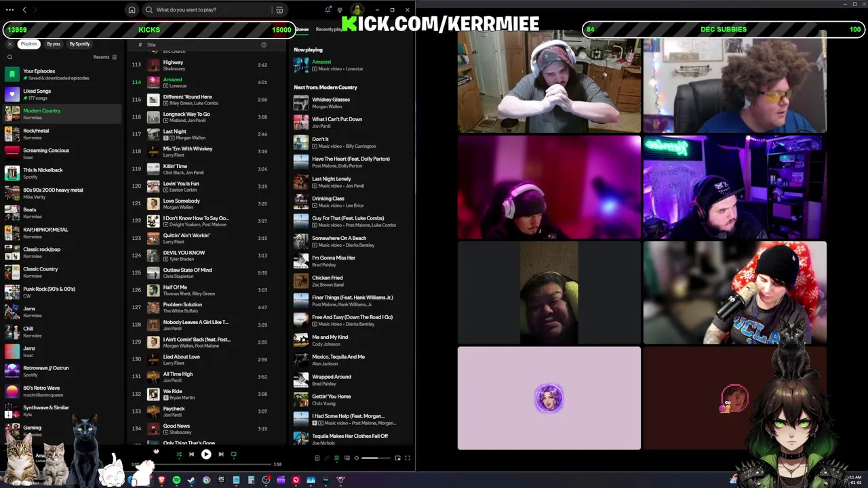Select the By you filter chip

tap(54, 44)
